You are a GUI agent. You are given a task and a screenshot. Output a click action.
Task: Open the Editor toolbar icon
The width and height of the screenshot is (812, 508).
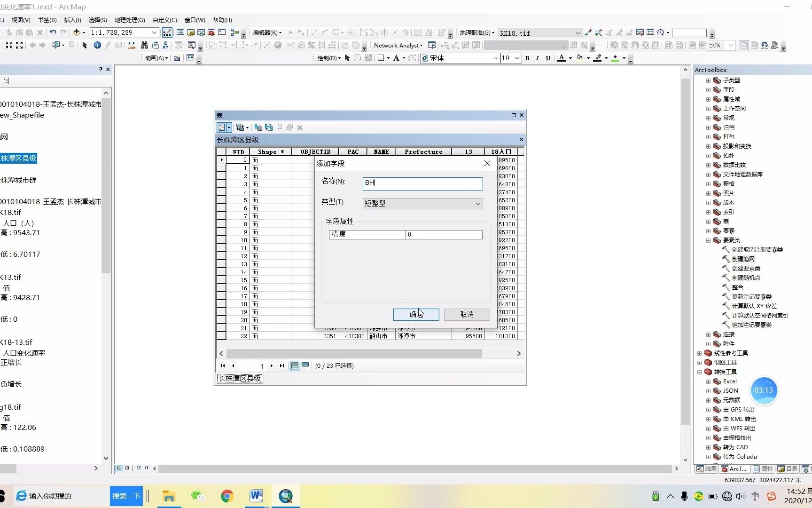click(x=167, y=32)
